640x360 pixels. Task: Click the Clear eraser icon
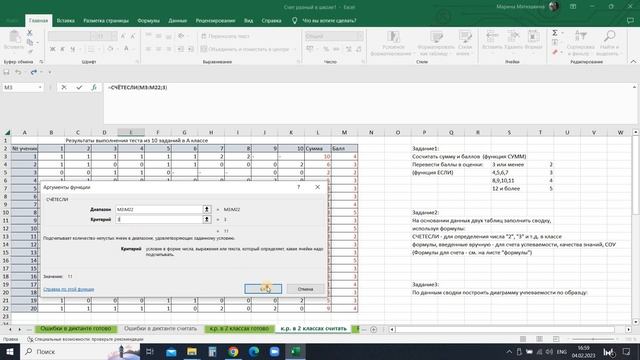coord(555,52)
